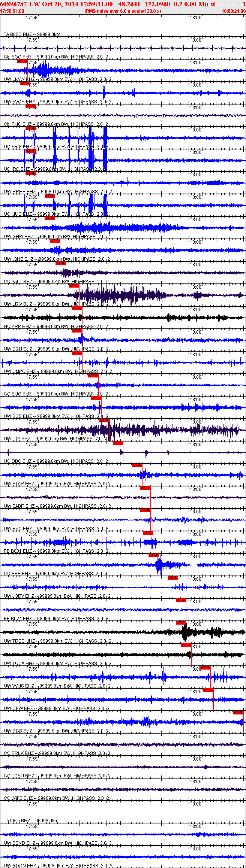246x868 pixels.
Task: Select the UO FRIS EHZ station label
Action: pyautogui.click(x=55, y=147)
